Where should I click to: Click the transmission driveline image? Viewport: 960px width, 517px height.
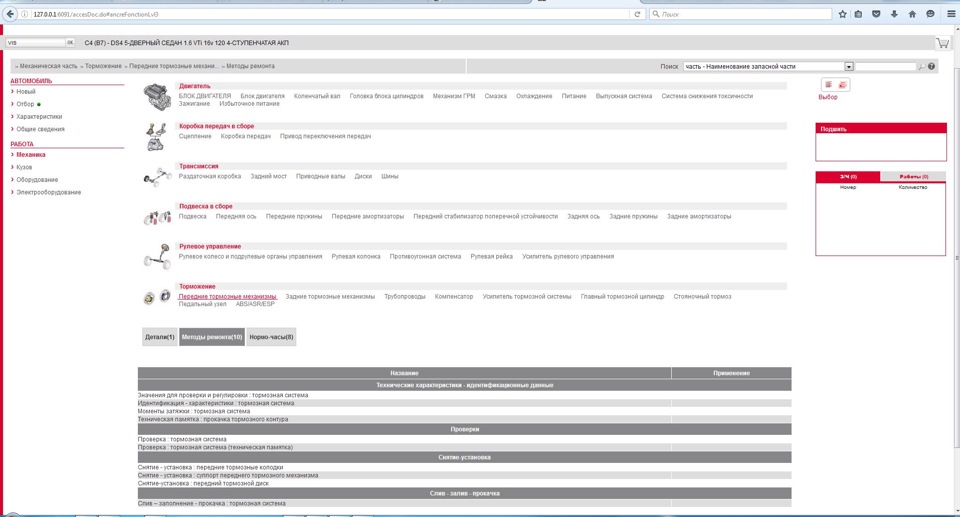157,177
